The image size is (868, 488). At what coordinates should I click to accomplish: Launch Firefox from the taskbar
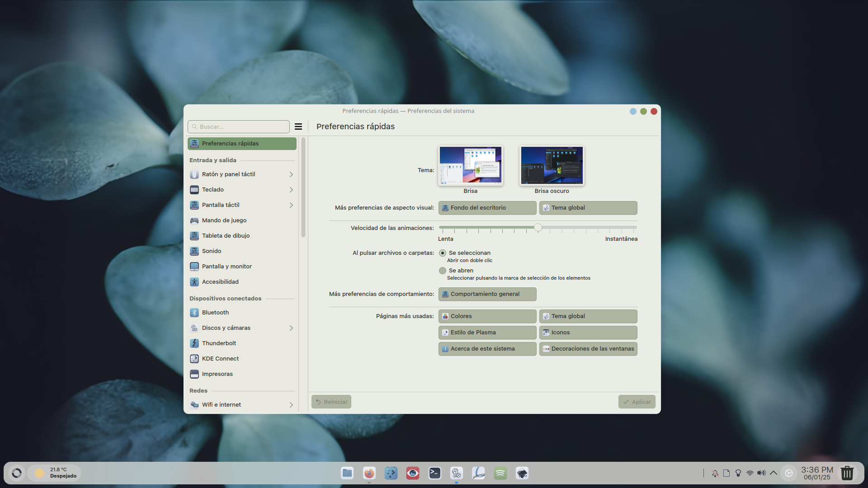point(369,473)
